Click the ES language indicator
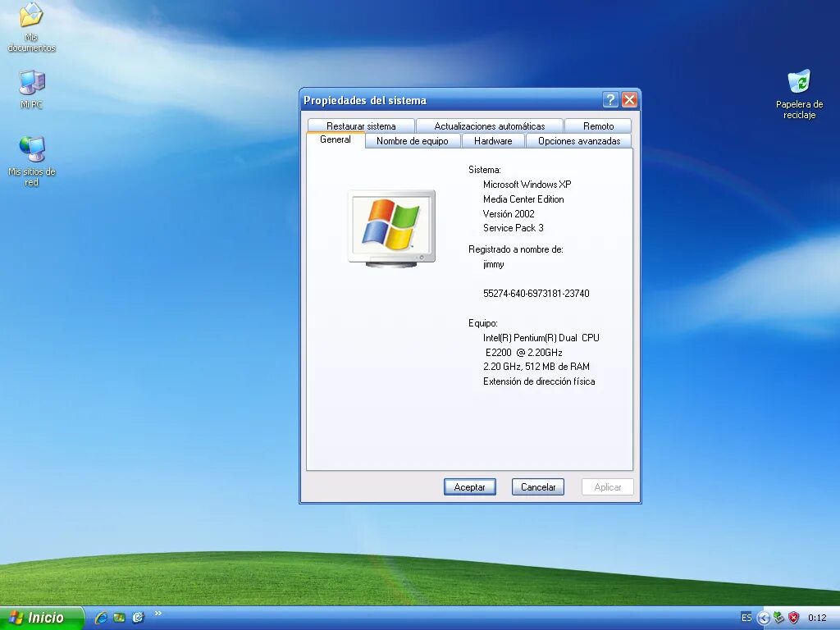Viewport: 840px width, 630px height. 746,618
